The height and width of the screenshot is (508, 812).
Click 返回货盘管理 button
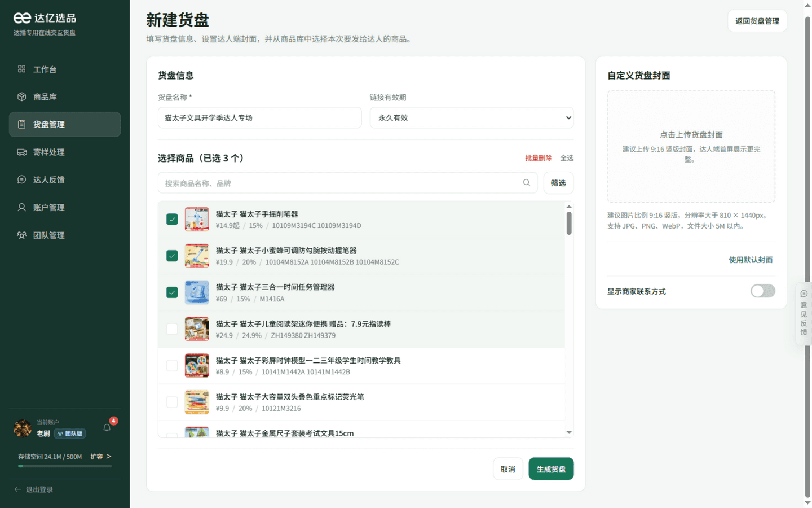(757, 21)
